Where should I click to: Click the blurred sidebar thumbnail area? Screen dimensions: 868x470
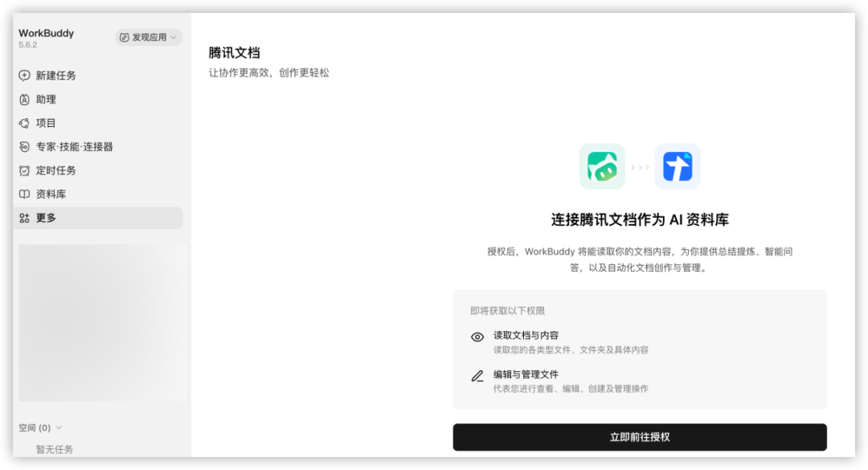[x=102, y=323]
